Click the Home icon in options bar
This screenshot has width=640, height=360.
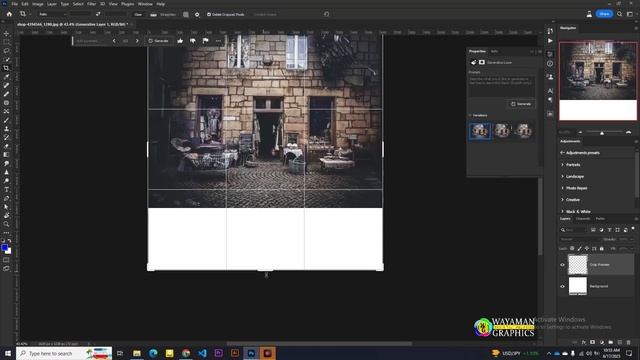(x=9, y=14)
